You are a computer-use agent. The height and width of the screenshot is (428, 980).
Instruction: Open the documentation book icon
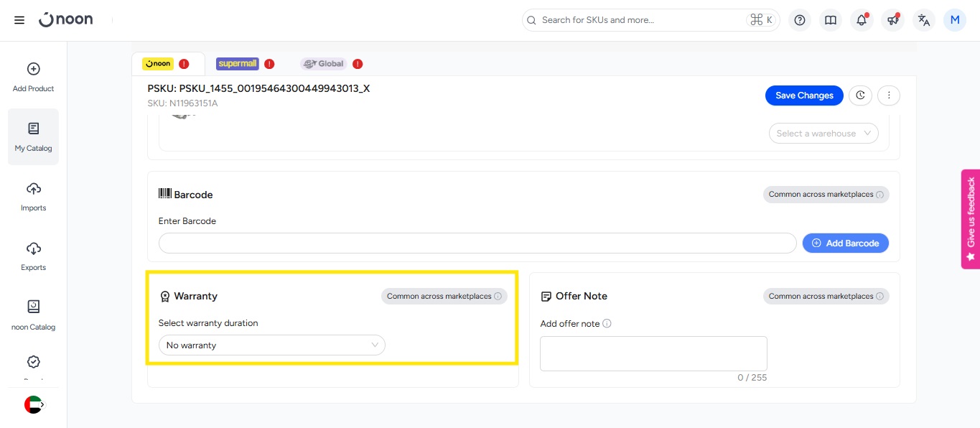(x=831, y=20)
